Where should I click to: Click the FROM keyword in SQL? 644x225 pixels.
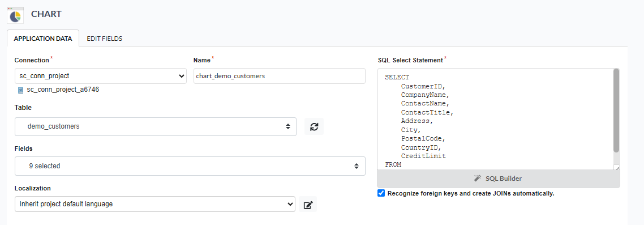click(x=393, y=164)
